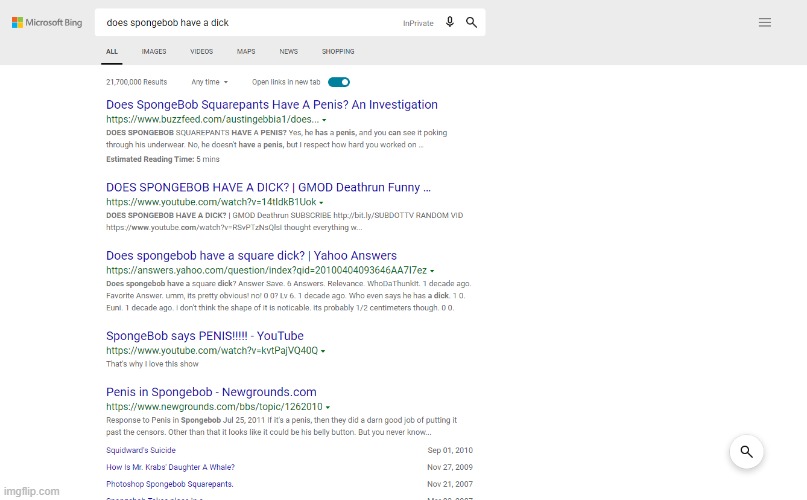The width and height of the screenshot is (807, 500).
Task: Expand arrow next to youtube 14tldkB1Uok URL
Action: point(321,203)
